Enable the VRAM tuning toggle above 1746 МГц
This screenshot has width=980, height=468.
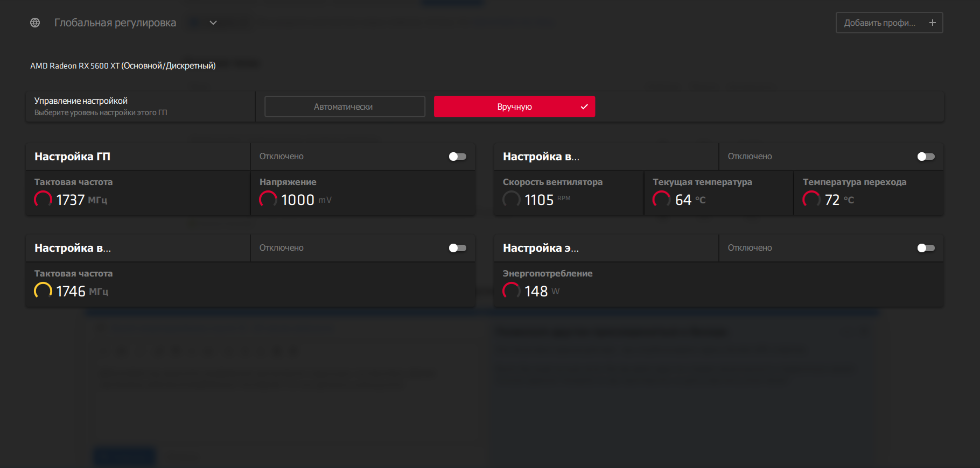click(x=457, y=248)
